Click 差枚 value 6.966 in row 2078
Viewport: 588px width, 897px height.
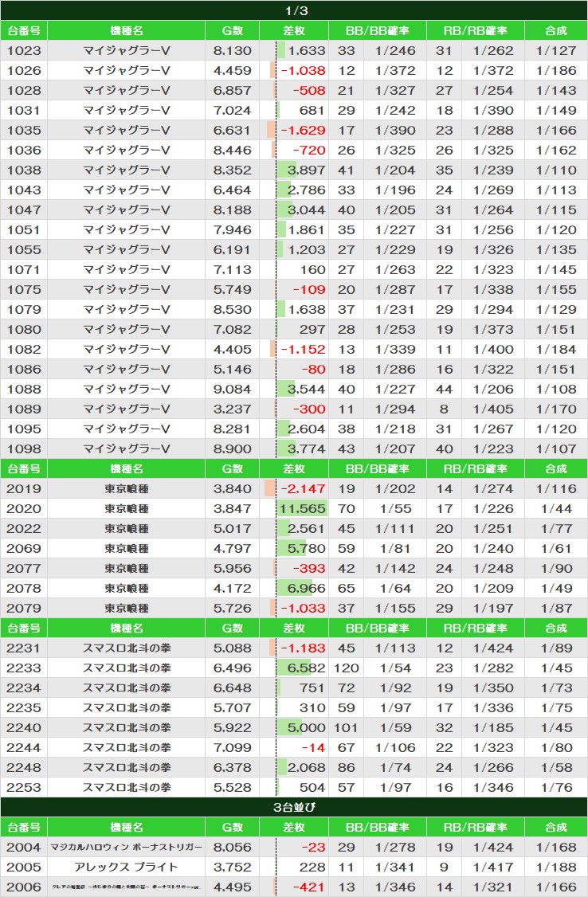(x=307, y=589)
